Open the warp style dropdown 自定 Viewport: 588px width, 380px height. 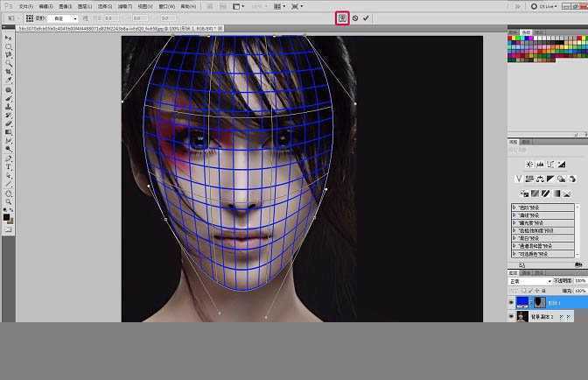click(x=63, y=18)
